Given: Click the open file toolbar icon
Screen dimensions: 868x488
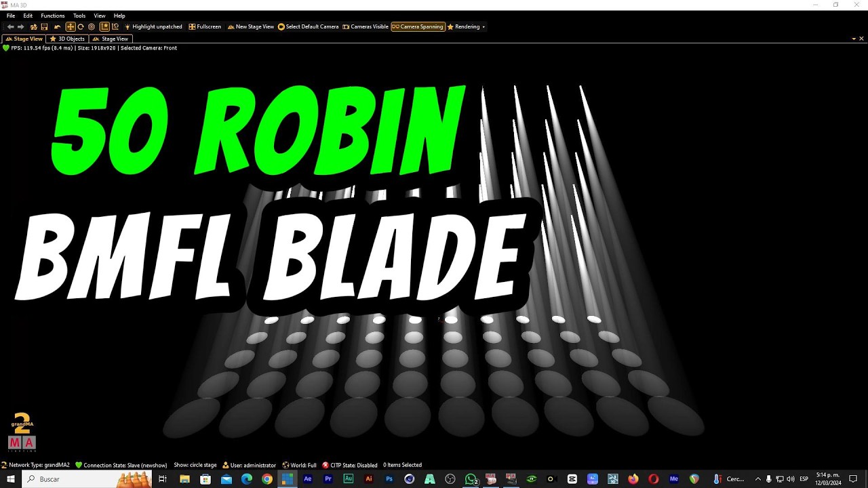Looking at the screenshot, I should pyautogui.click(x=34, y=27).
